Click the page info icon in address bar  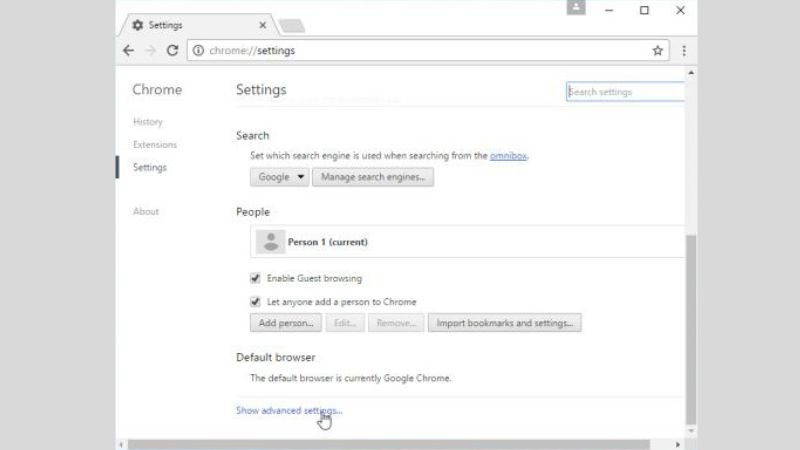(x=197, y=50)
